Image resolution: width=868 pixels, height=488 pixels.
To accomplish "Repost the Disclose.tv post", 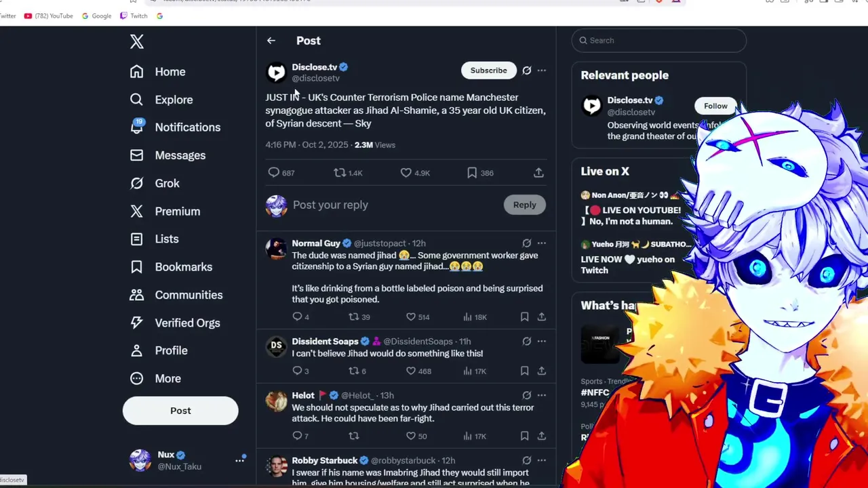I will 340,173.
